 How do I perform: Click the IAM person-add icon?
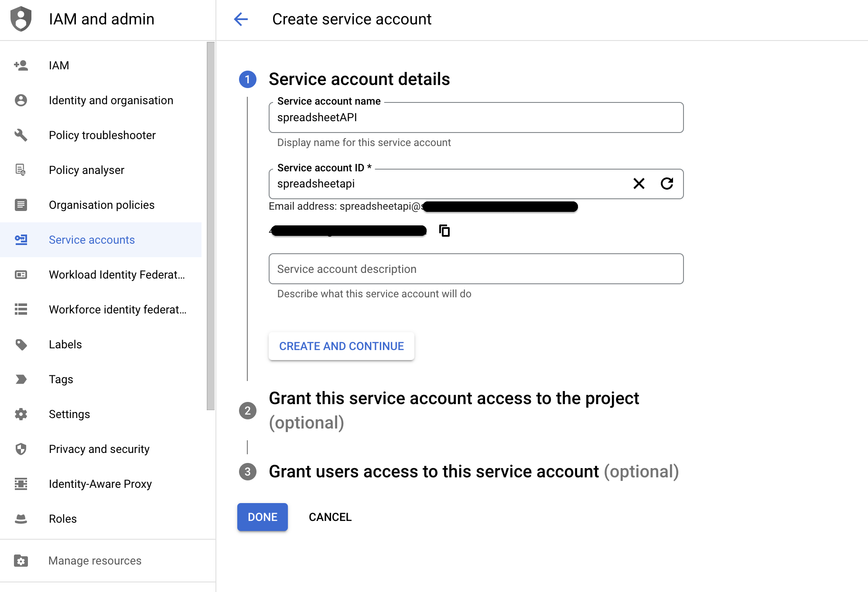(x=21, y=65)
